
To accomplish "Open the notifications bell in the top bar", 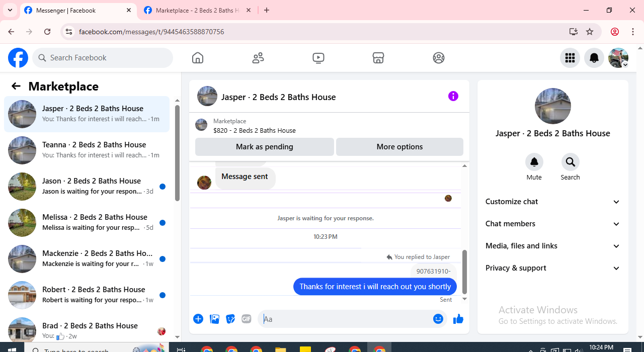I will pos(594,58).
